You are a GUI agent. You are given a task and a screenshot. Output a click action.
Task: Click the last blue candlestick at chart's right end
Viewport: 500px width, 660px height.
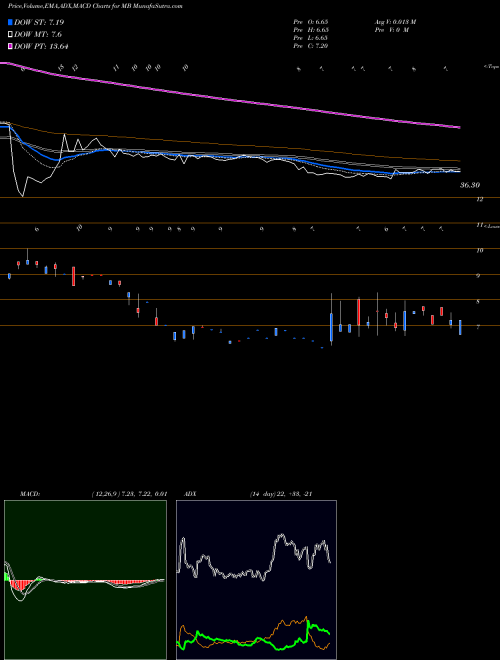[x=460, y=327]
